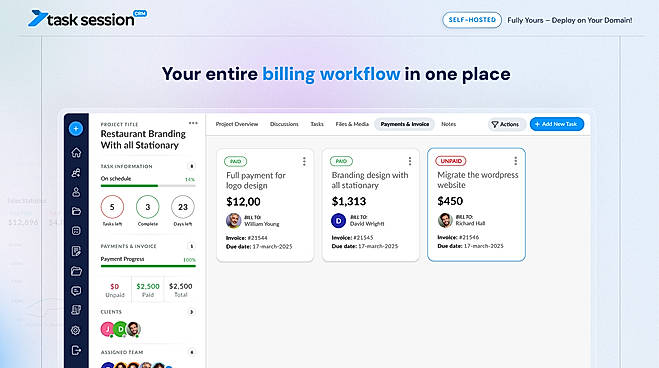Image resolution: width=659 pixels, height=368 pixels.
Task: Click the task session logo
Action: (x=88, y=18)
